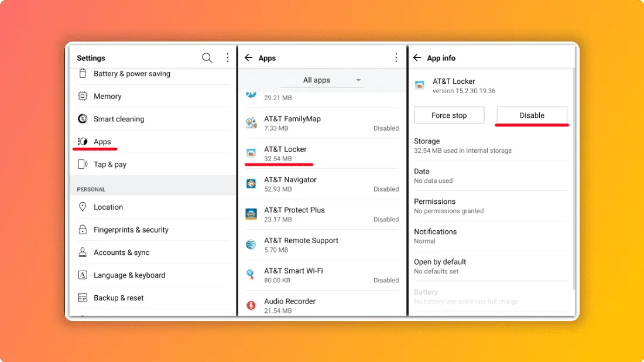Image resolution: width=644 pixels, height=362 pixels.
Task: Open the Storage section in App info
Action: (x=491, y=145)
